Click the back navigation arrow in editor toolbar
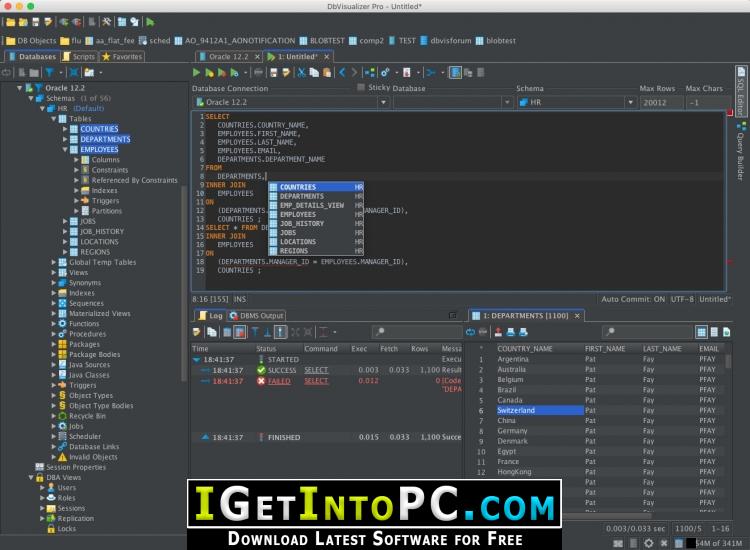The height and width of the screenshot is (550, 750). [342, 73]
